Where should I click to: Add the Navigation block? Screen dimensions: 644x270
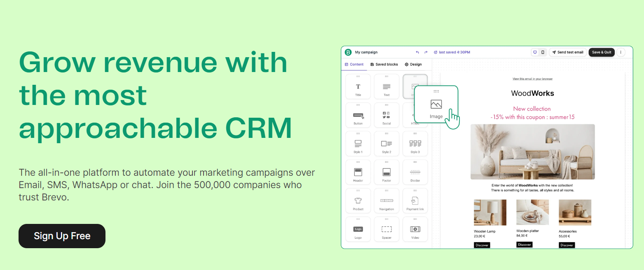point(386,200)
